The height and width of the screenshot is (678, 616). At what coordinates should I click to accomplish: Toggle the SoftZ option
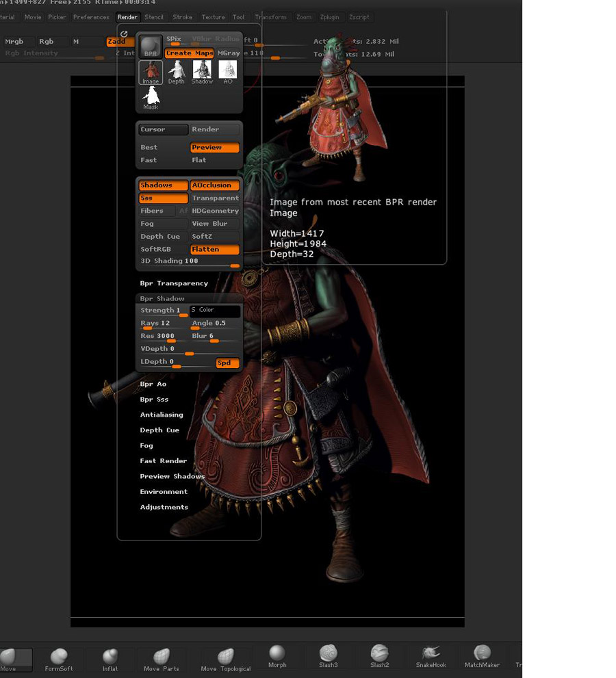tap(215, 237)
